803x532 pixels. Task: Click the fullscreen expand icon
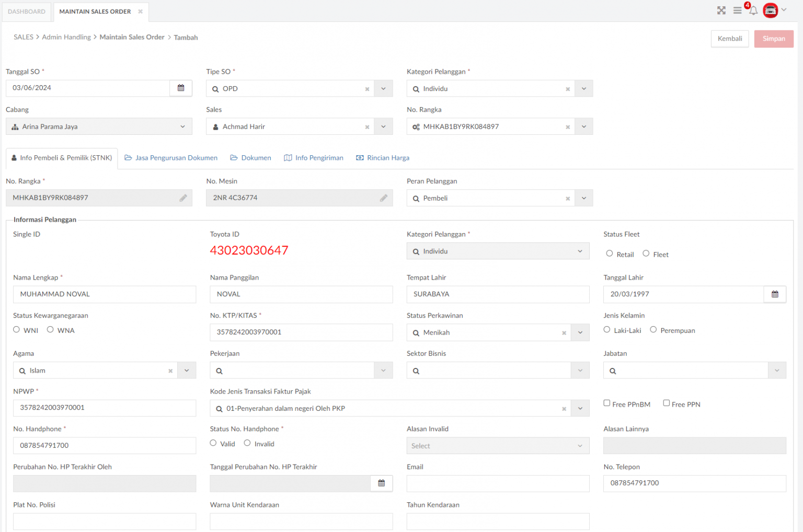721,10
